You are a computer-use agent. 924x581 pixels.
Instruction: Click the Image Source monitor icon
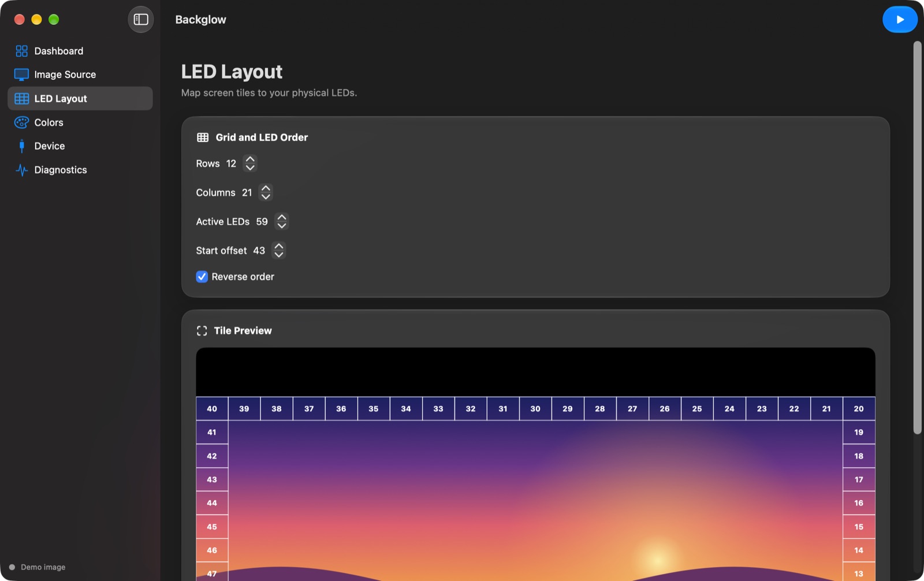point(21,75)
